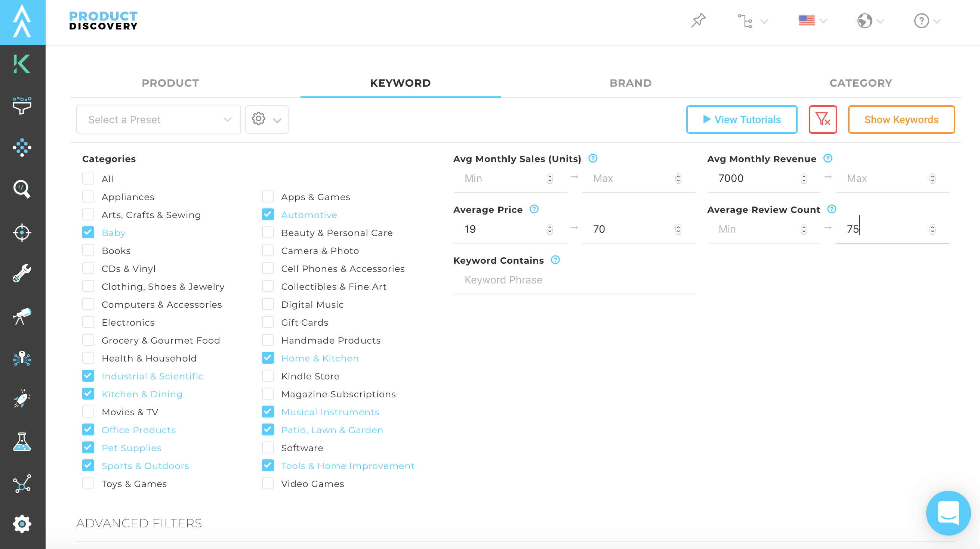This screenshot has width=980, height=549.
Task: Open the sidebar settings gear icon
Action: 22,524
